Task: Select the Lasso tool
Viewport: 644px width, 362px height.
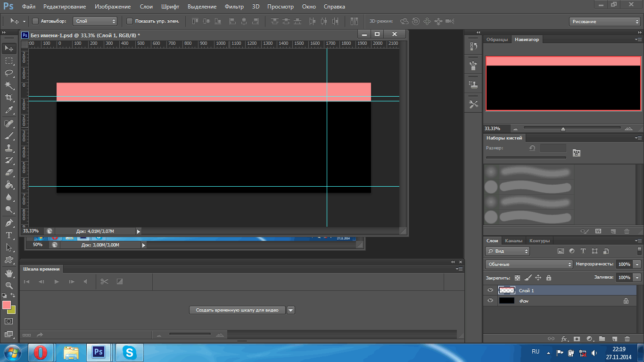Action: point(9,73)
